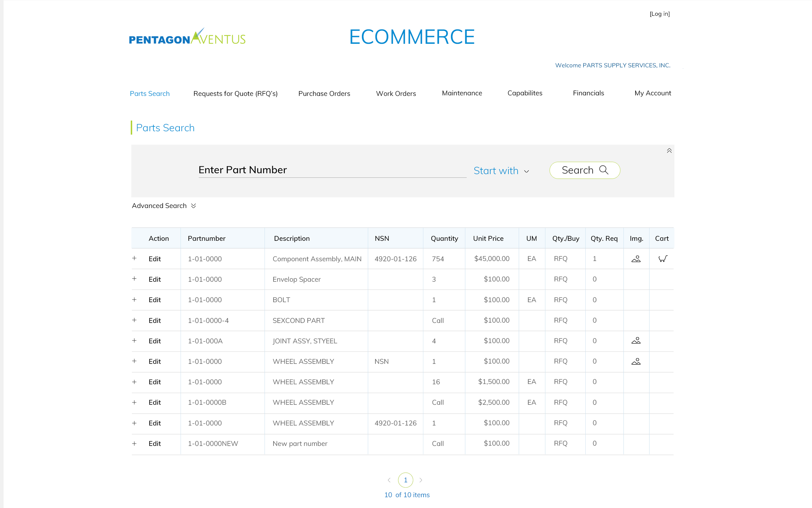Click the Log in link
Viewport: 812px width, 508px height.
pos(660,14)
